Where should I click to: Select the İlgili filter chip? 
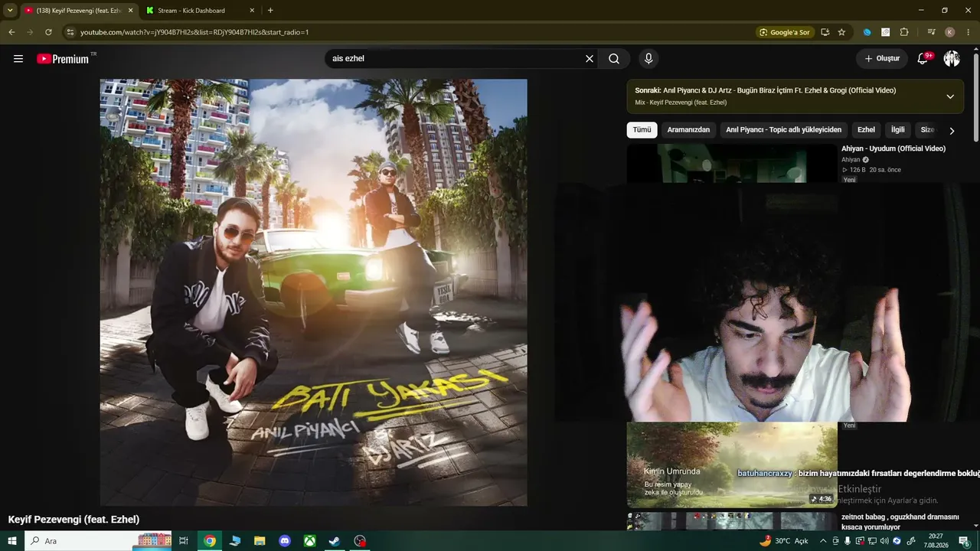[x=897, y=130]
